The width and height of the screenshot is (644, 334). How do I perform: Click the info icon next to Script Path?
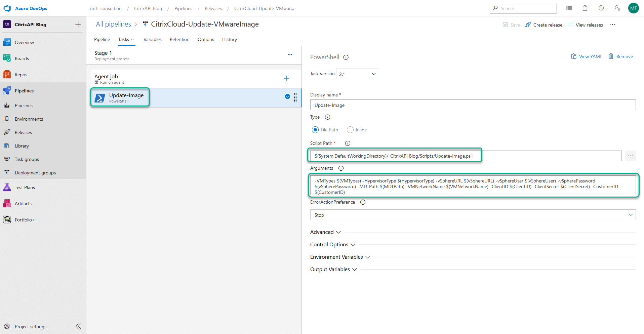[348, 143]
